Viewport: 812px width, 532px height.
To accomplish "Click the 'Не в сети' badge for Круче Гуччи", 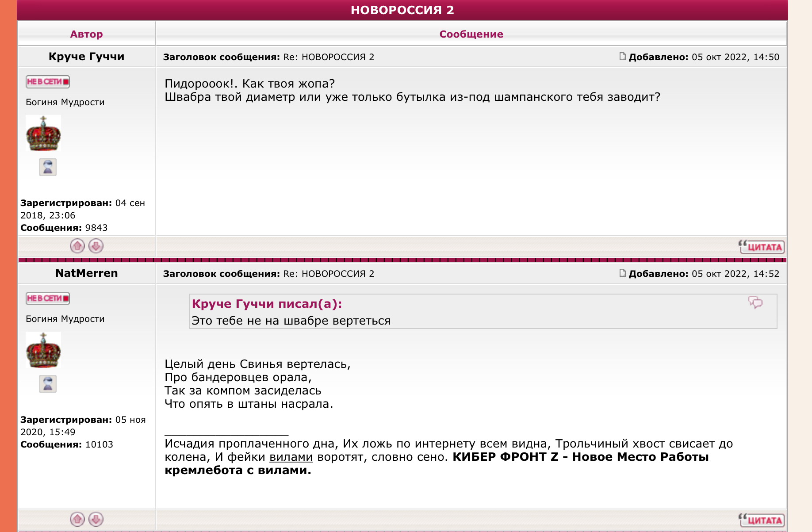I will coord(48,82).
